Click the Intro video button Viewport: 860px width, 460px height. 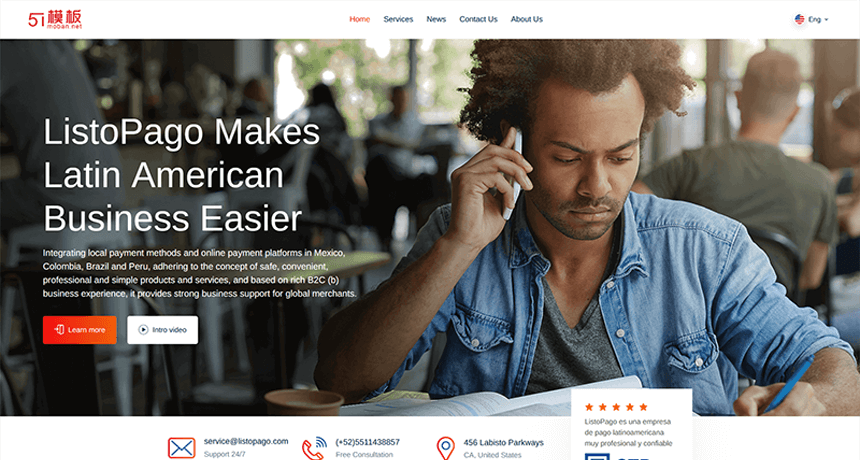point(162,330)
